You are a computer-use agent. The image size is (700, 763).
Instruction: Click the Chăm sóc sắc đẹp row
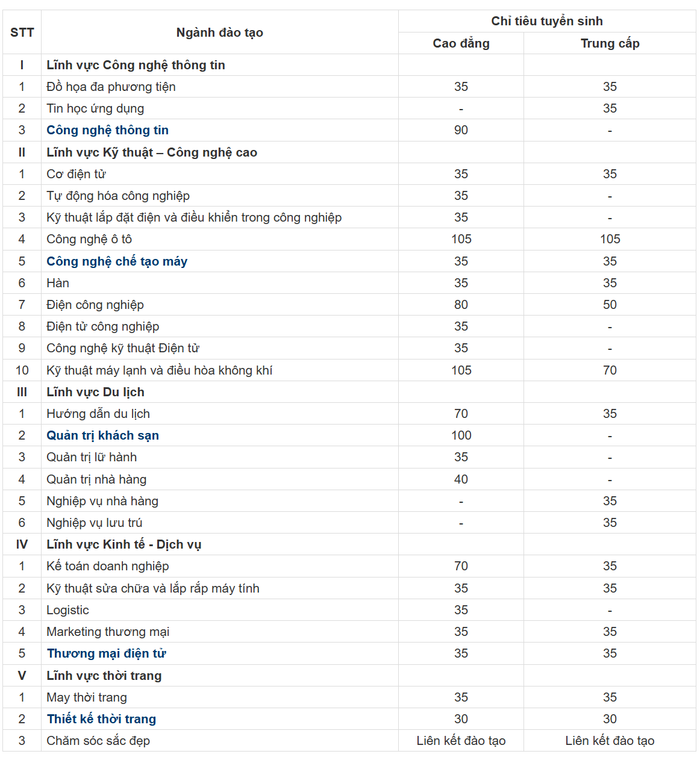click(98, 741)
